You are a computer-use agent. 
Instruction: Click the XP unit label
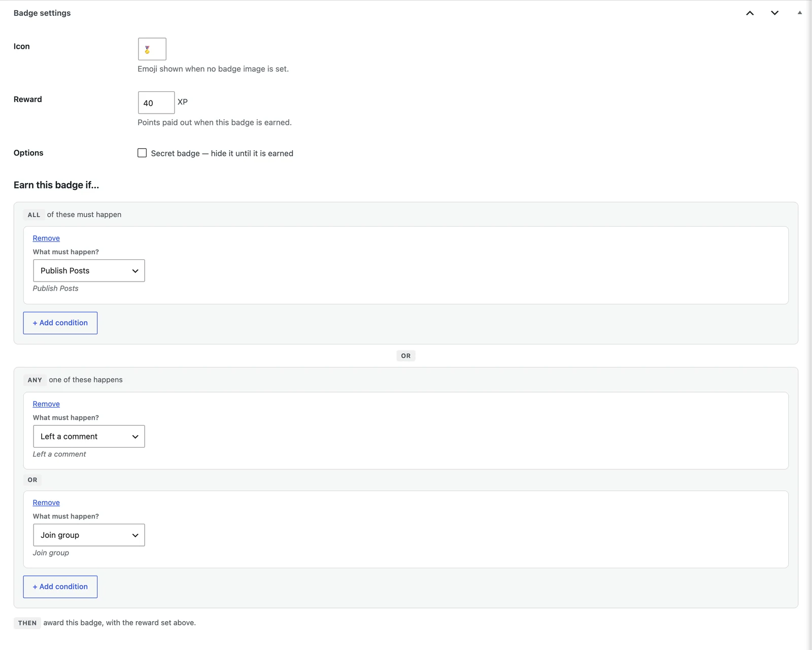183,102
